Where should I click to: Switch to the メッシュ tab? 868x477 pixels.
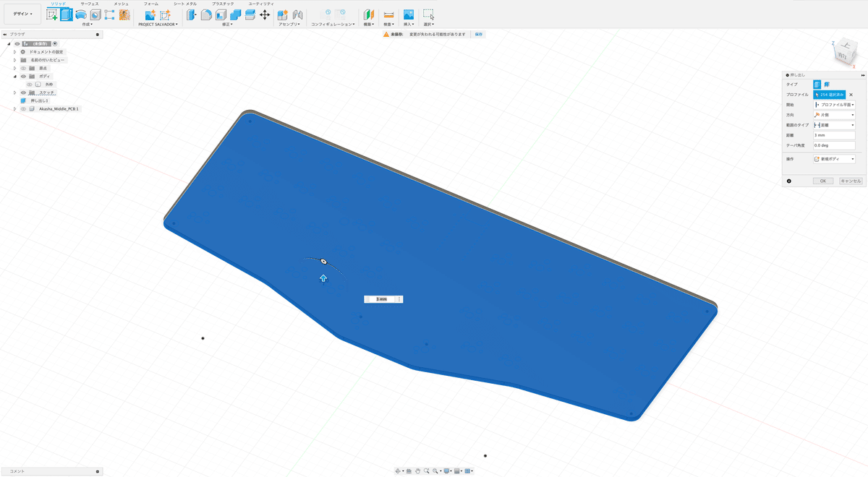(121, 4)
